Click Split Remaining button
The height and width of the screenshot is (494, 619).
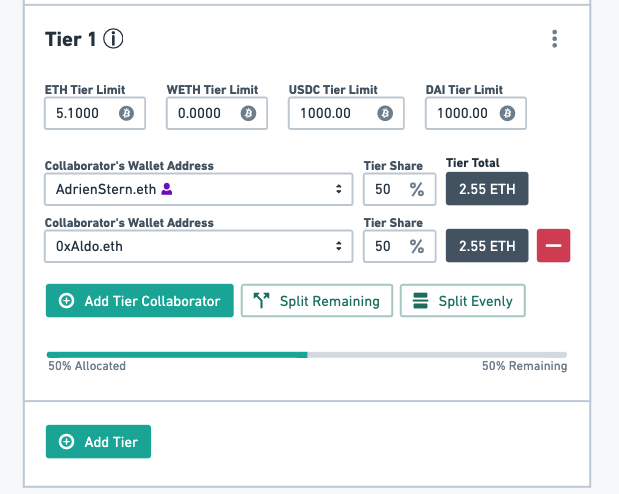317,301
